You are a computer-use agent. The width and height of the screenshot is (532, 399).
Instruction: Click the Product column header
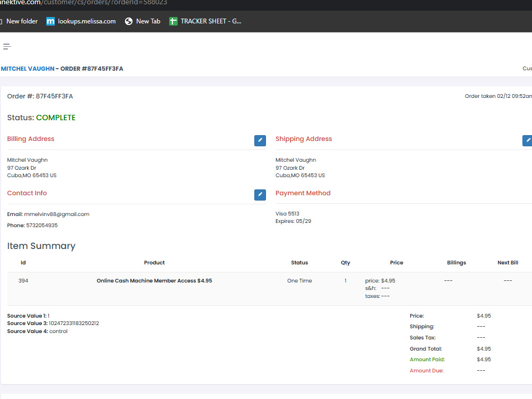pyautogui.click(x=154, y=263)
